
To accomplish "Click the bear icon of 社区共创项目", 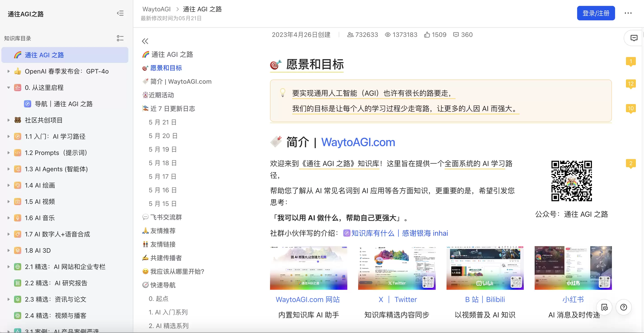I will [x=17, y=120].
